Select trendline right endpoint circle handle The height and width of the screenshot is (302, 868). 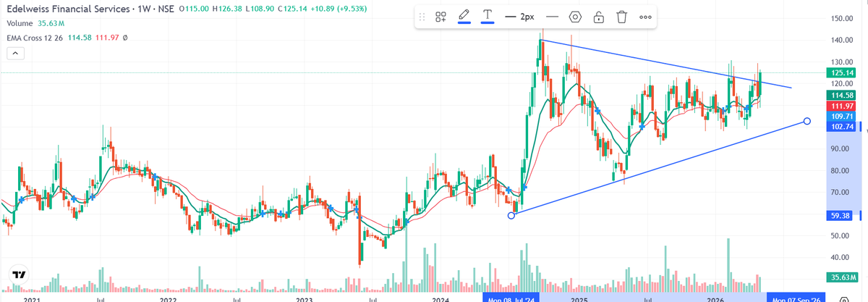tap(807, 122)
